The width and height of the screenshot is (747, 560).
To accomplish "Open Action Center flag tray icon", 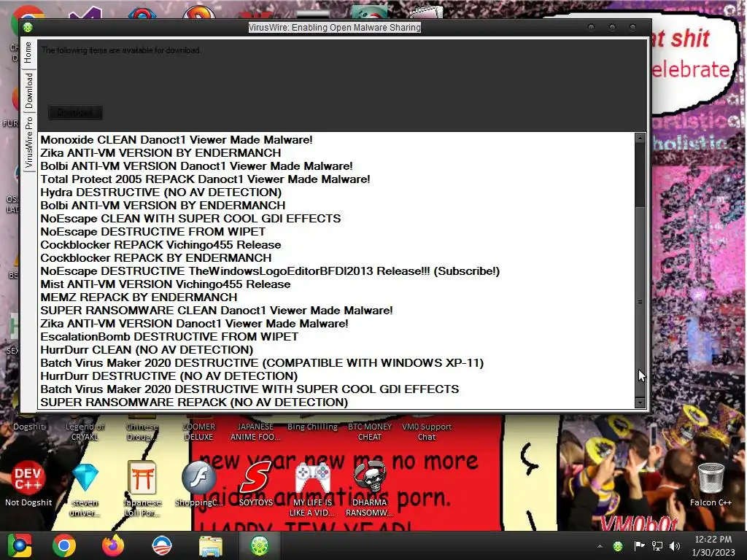I will pos(639,545).
